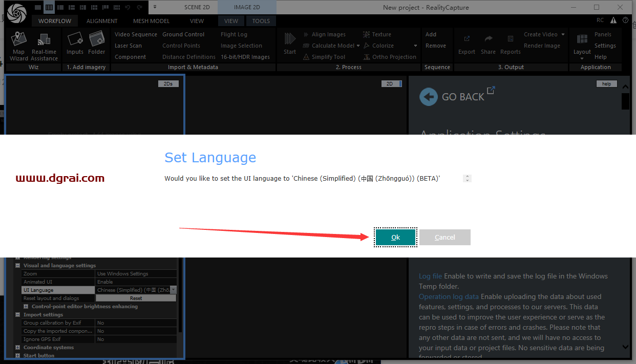Click Component import option
Viewport: 636px width, 364px height.
pos(130,57)
